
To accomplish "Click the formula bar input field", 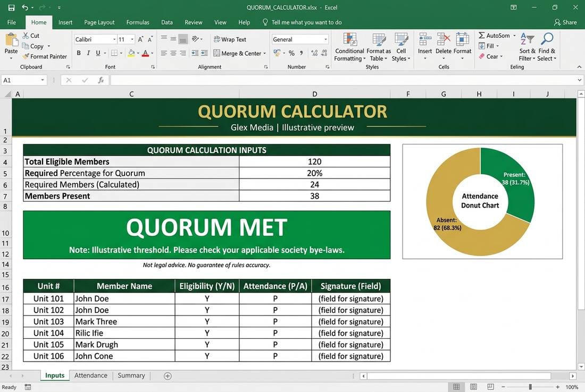I will [x=343, y=80].
